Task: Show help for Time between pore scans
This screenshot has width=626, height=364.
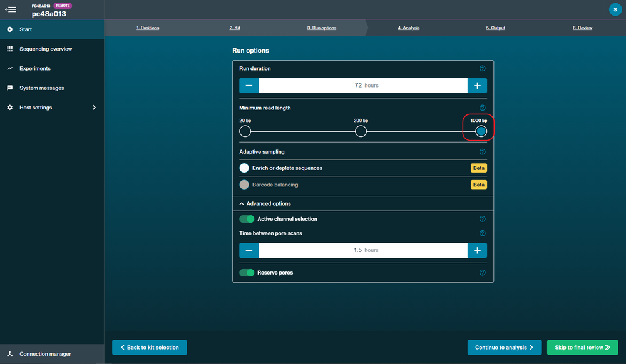Action: [482, 233]
